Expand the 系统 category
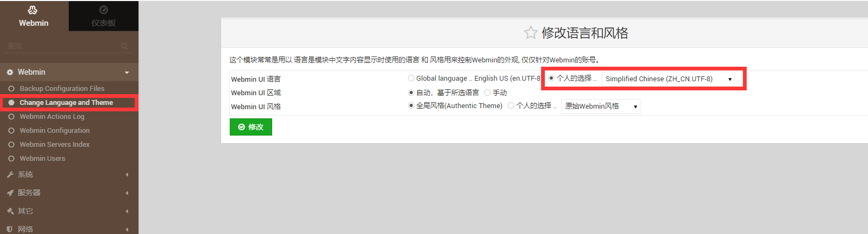The height and width of the screenshot is (234, 868). pos(69,174)
